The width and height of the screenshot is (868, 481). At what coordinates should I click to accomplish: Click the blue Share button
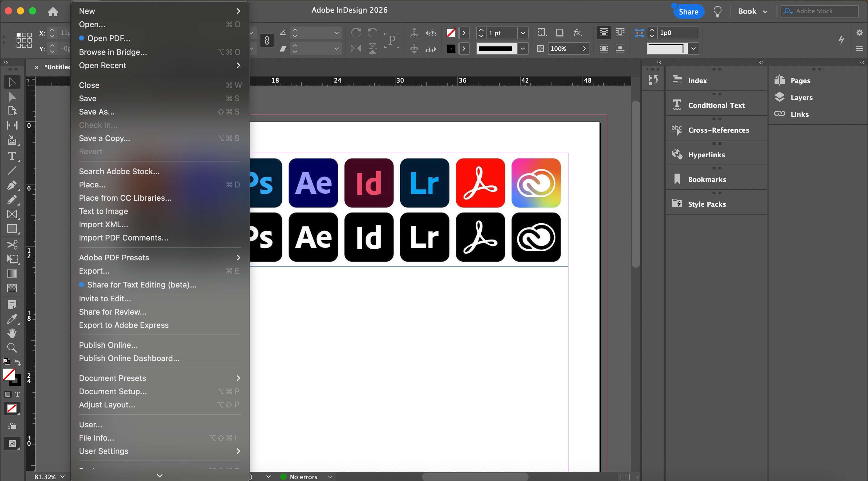(688, 12)
